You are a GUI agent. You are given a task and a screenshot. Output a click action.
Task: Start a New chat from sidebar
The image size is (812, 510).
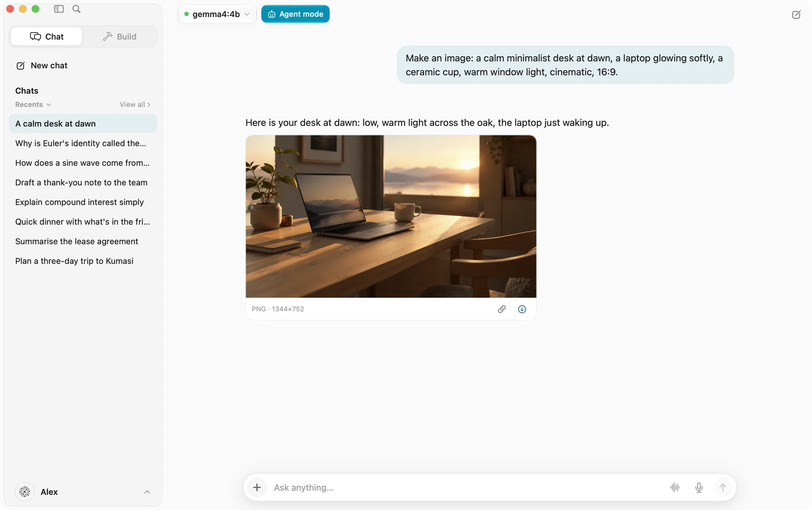[x=41, y=65]
